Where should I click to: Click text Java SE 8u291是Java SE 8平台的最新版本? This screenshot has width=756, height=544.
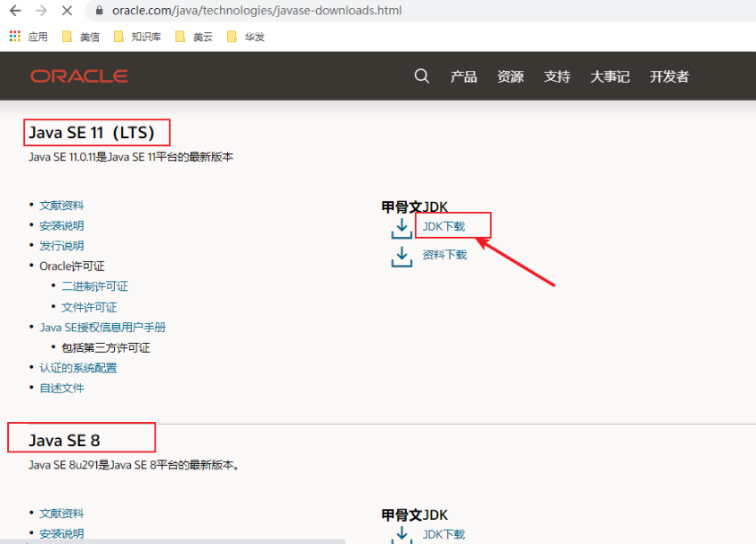click(134, 465)
